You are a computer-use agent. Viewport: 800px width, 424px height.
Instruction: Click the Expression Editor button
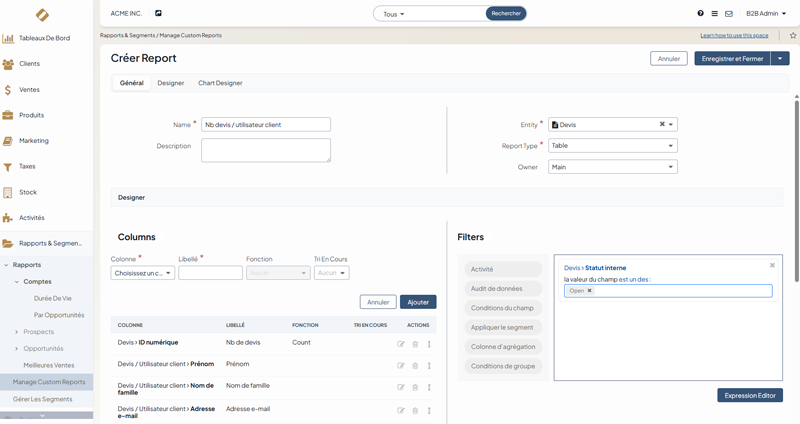pyautogui.click(x=749, y=396)
